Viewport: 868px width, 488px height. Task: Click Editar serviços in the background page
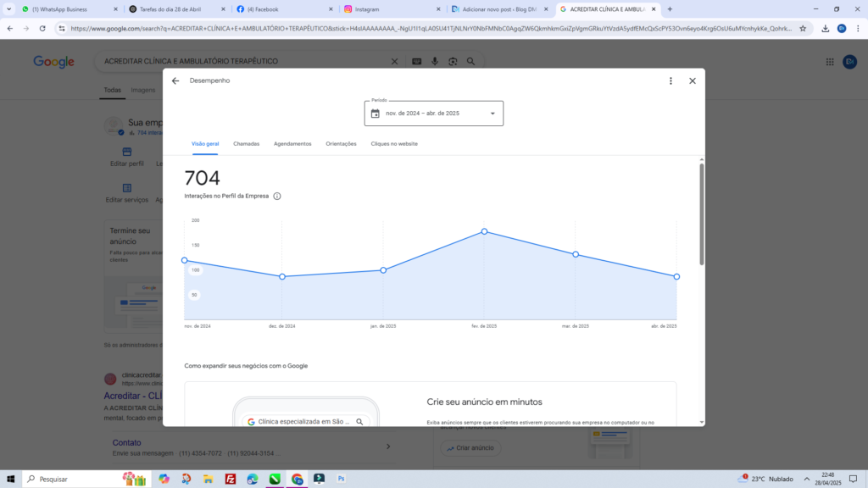pyautogui.click(x=127, y=193)
